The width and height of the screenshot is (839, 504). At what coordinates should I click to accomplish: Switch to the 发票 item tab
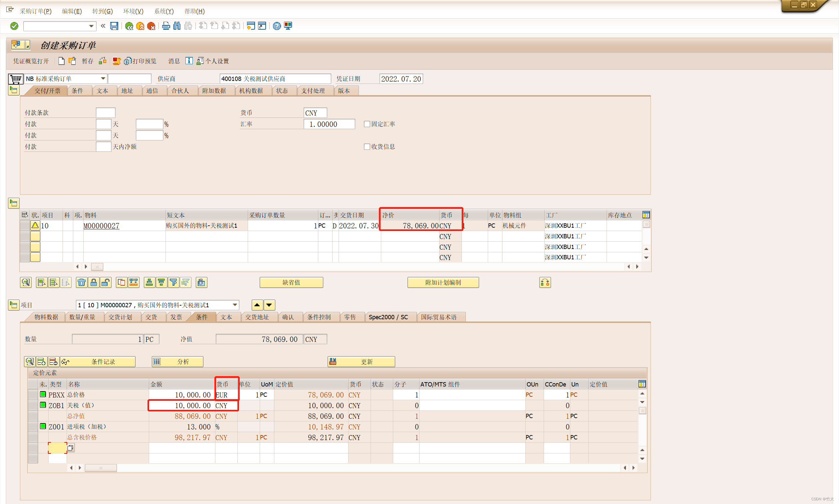176,317
